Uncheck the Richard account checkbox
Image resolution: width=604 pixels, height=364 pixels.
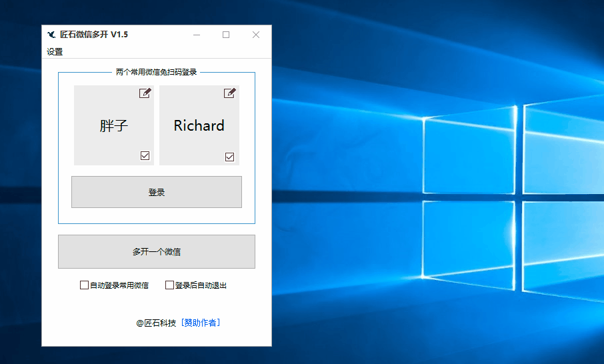229,157
